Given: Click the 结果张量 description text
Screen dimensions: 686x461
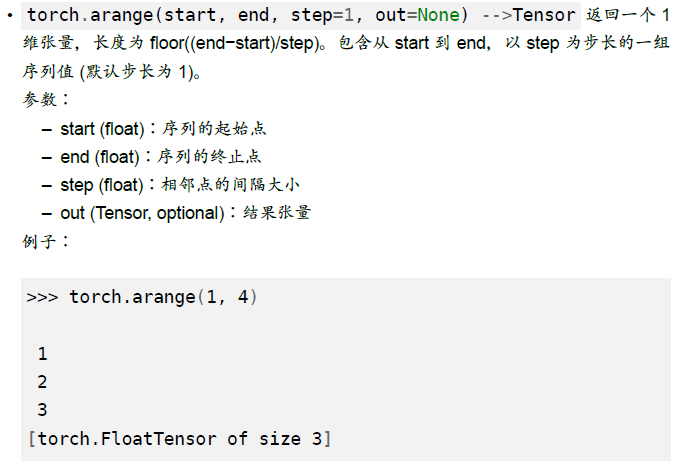Looking at the screenshot, I should point(277,213).
